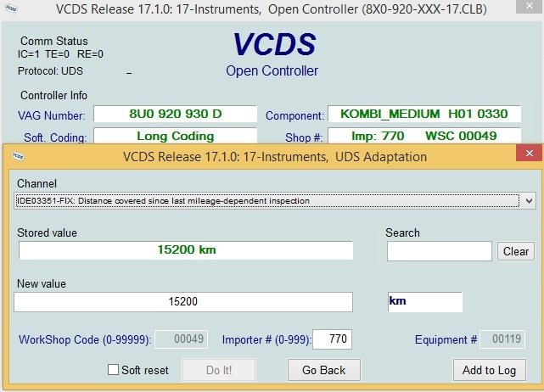Focus the Search input field
This screenshot has height=392, width=544.
(x=440, y=251)
